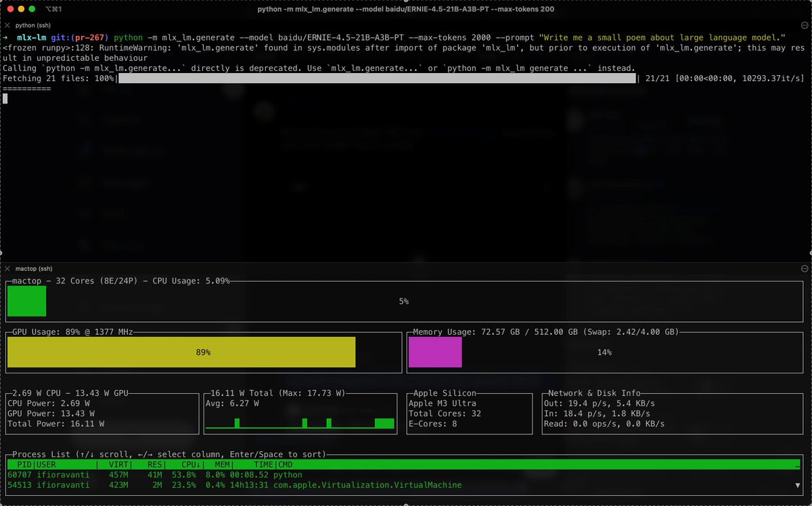Click the "Apple M3 Ultra" text
812x506 pixels.
[442, 403]
